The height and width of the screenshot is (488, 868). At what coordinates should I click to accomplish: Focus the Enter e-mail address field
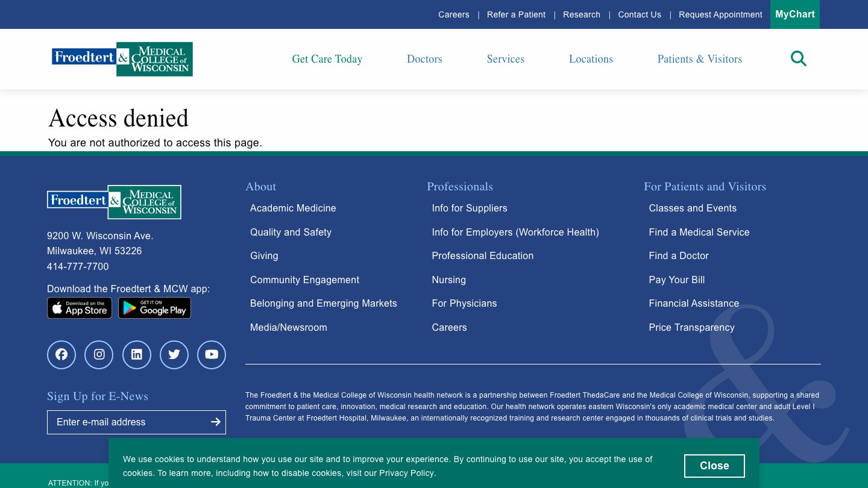pos(127,422)
